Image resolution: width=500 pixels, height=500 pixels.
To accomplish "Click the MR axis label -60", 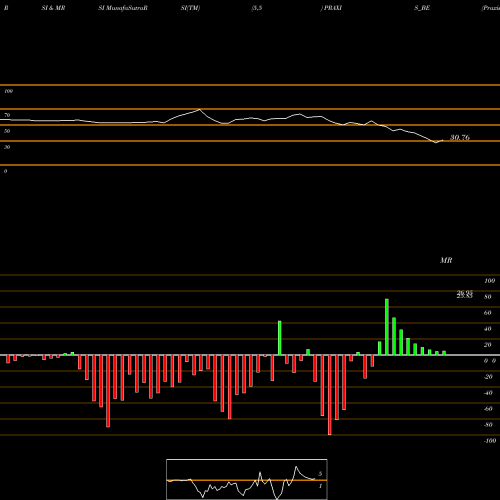I will [x=488, y=409].
